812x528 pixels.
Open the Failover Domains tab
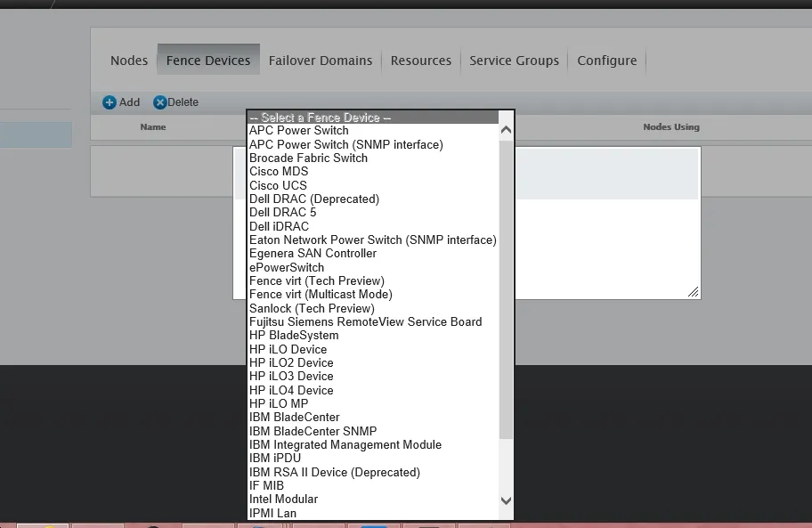(321, 61)
